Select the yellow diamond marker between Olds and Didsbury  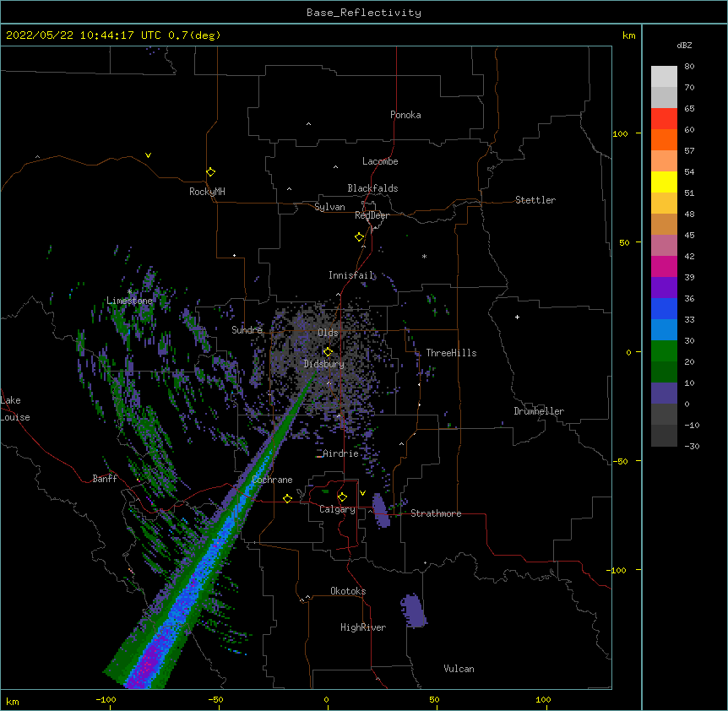328,352
